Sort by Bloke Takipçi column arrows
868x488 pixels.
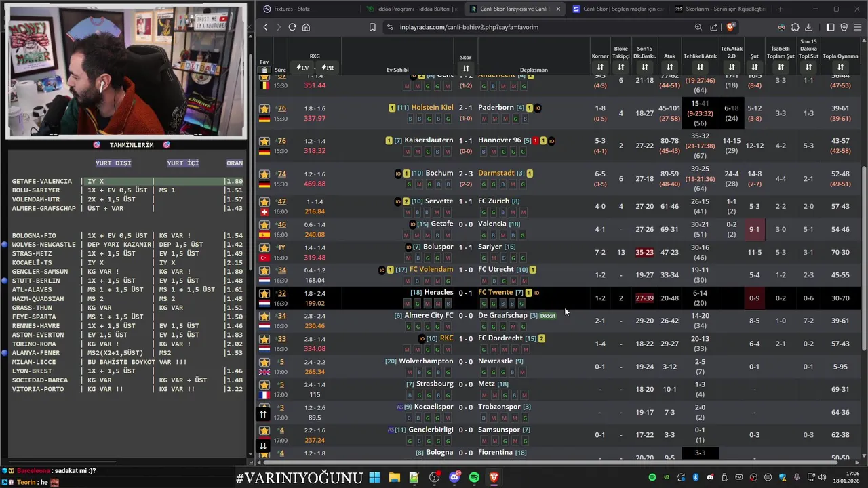point(620,67)
